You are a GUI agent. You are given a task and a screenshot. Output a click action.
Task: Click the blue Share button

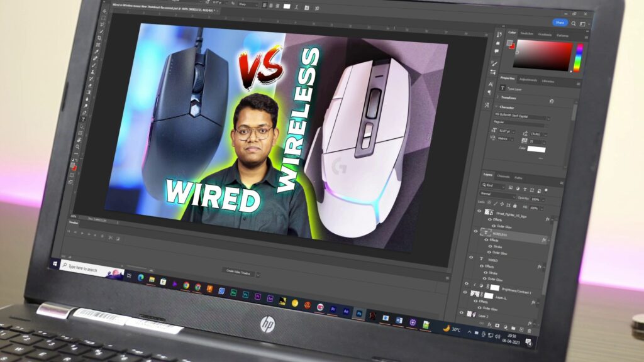point(560,23)
